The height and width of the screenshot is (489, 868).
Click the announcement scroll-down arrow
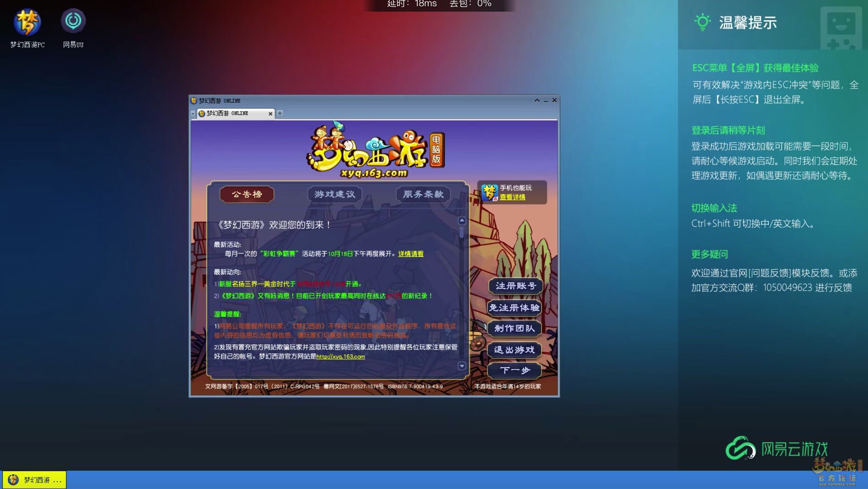coord(462,366)
